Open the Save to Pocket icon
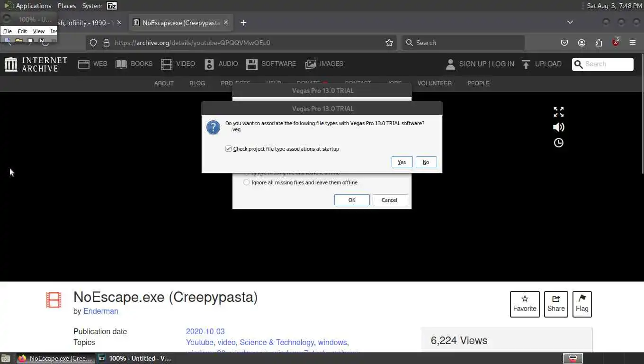644x364 pixels. (x=564, y=43)
